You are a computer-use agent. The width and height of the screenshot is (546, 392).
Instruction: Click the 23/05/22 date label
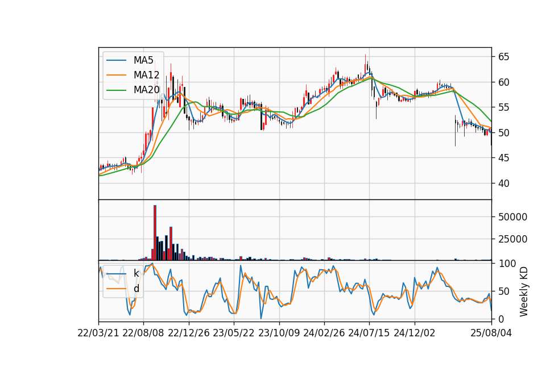point(234,333)
